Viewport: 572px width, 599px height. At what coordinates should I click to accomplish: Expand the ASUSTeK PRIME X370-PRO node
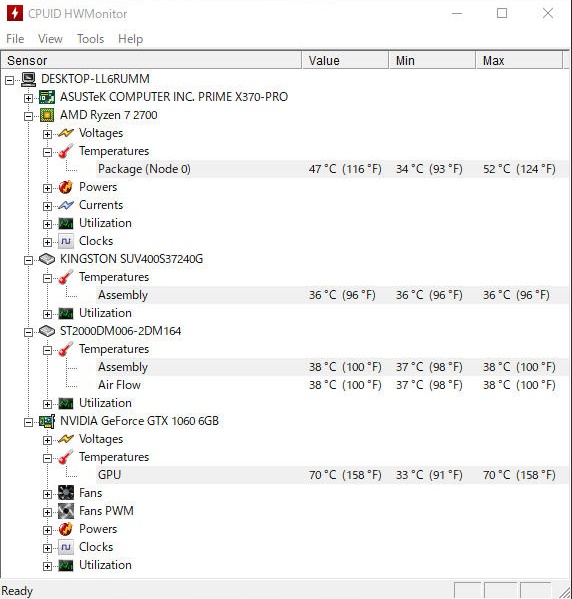click(x=28, y=98)
